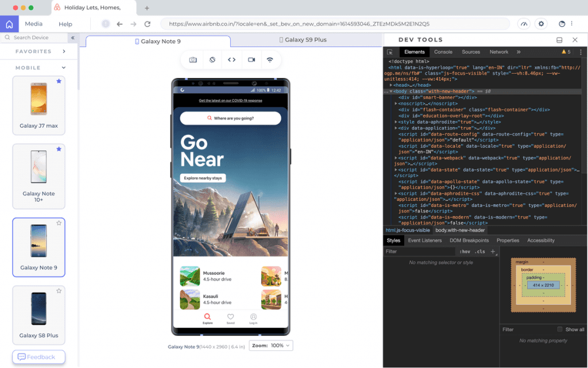Viewport: 588px width, 368px height.
Task: Mark Galaxy S8 Plus as favorite star
Action: 59,291
